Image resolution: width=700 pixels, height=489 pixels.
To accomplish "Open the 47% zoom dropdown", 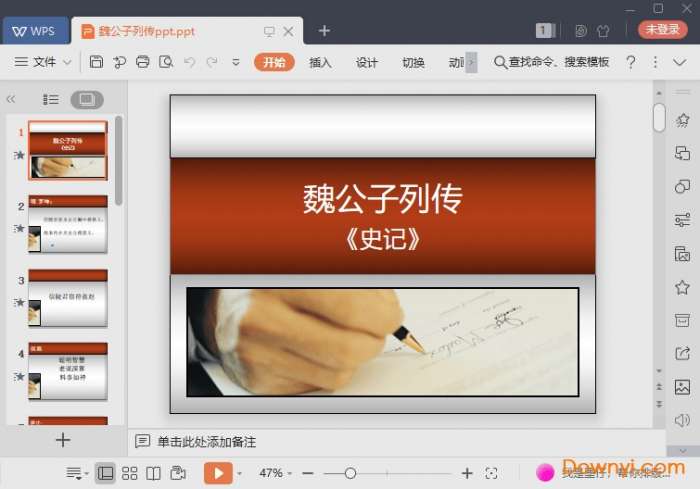I will (275, 473).
